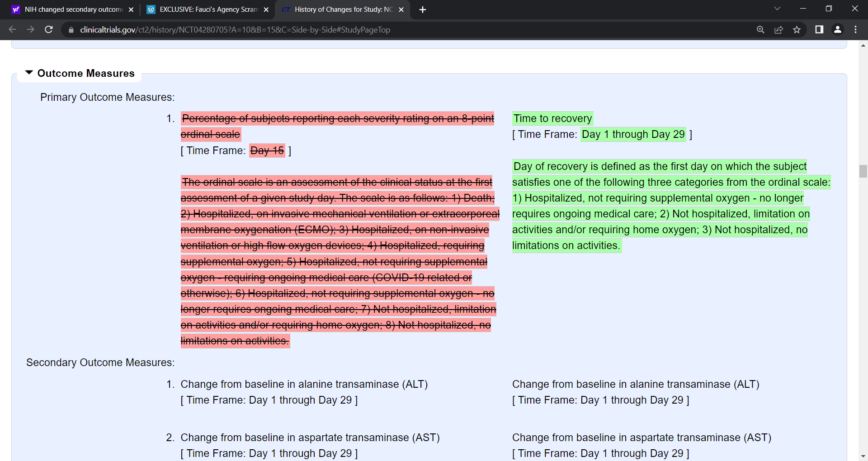Click the green Time to recovery text
This screenshot has width=868, height=461.
click(x=552, y=118)
